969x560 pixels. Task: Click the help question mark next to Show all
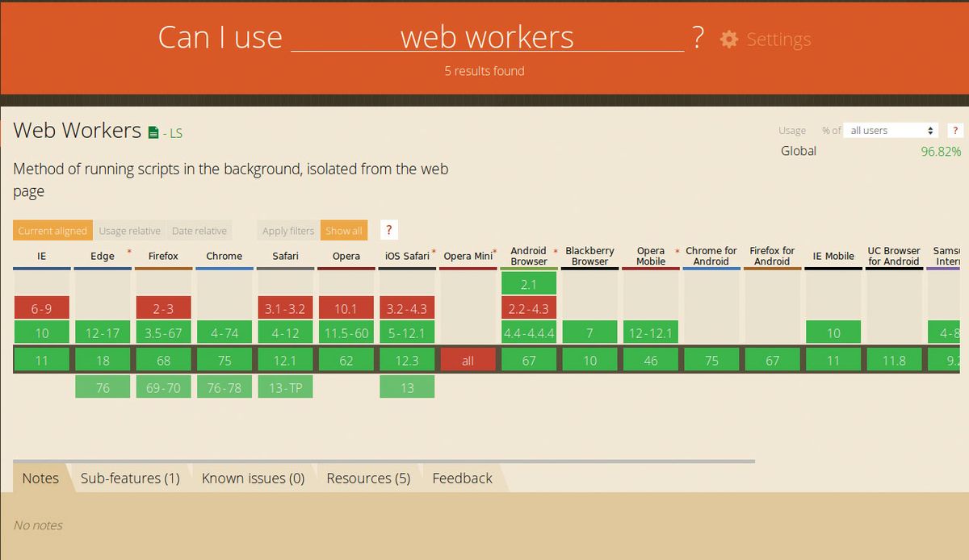388,230
